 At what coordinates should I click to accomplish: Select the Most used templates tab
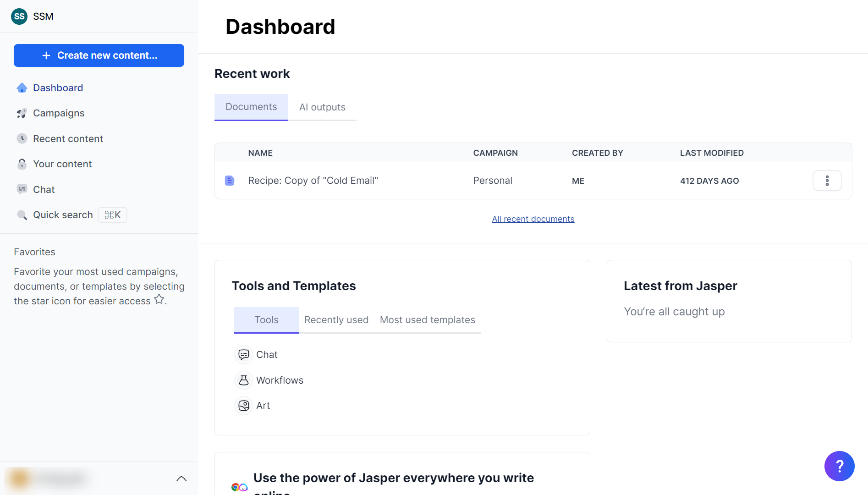428,320
